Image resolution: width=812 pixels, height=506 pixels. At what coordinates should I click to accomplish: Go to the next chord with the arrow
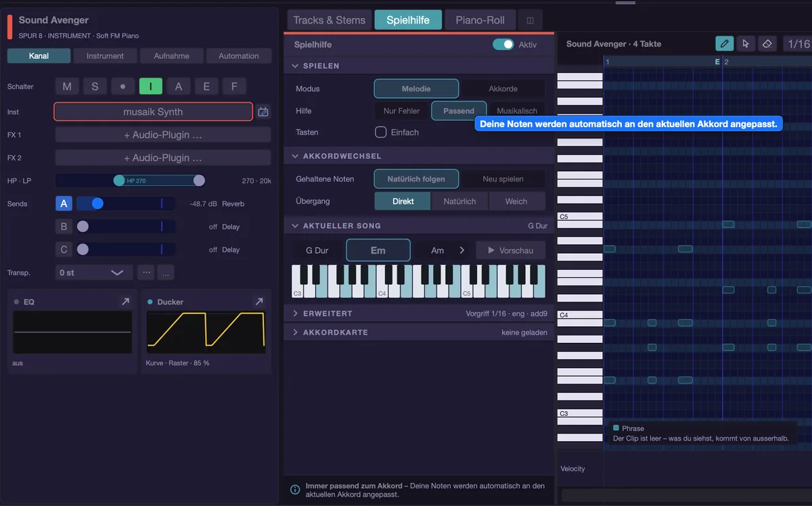(x=462, y=250)
